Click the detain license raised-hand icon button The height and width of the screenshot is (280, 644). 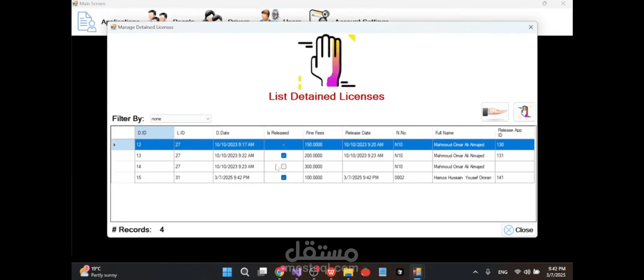tap(524, 112)
